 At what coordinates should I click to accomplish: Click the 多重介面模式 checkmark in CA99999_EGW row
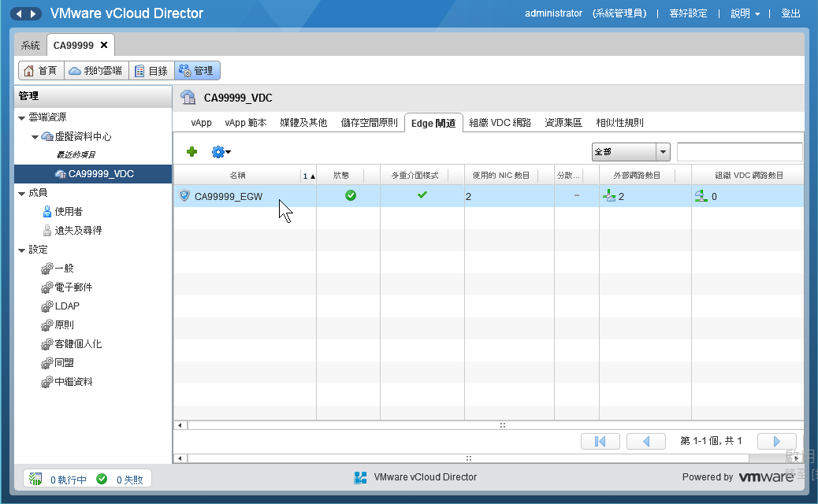[x=422, y=195]
